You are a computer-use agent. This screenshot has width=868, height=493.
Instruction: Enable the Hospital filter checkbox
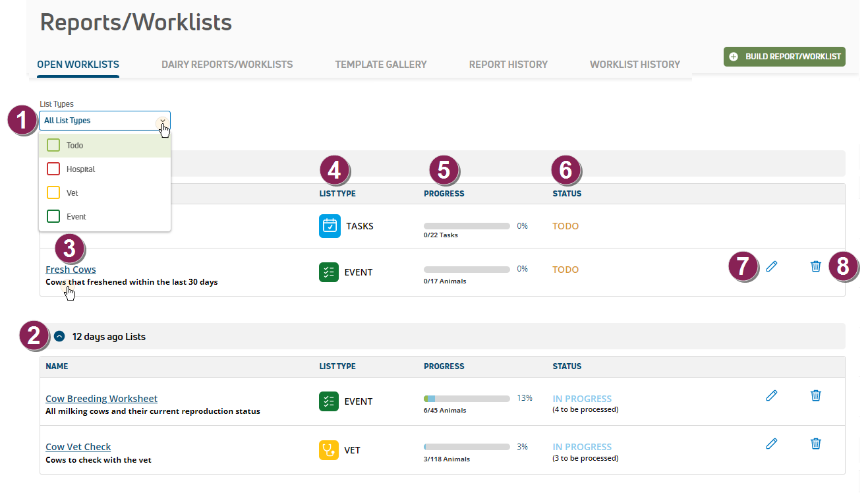(x=53, y=169)
